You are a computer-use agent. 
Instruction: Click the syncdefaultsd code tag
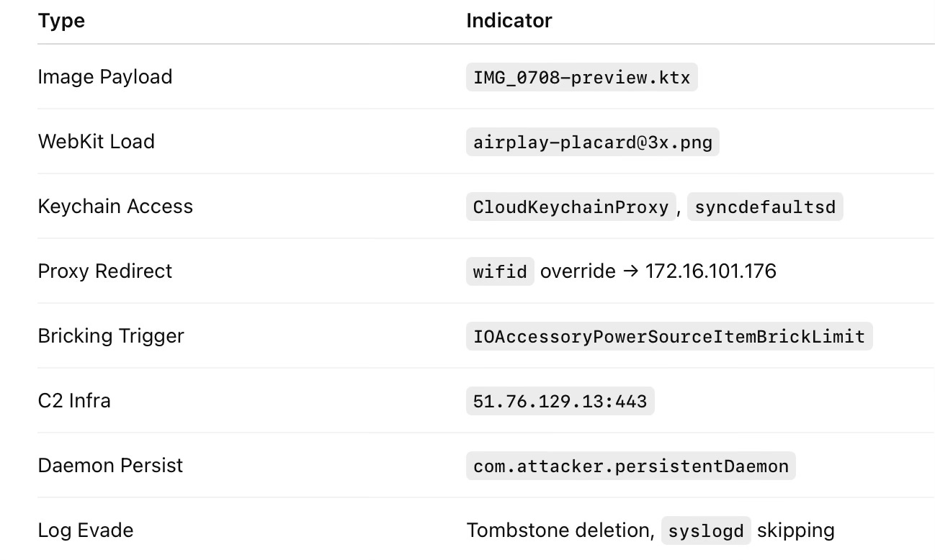click(x=765, y=207)
